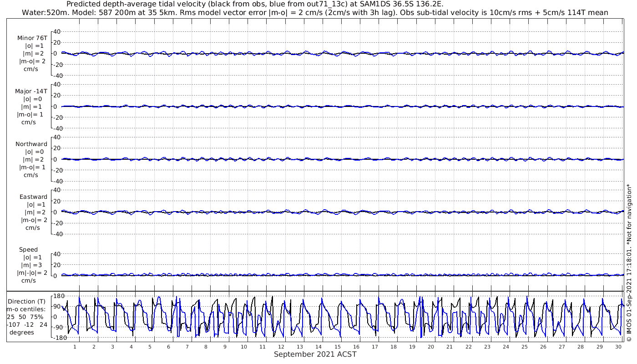The image size is (637, 364).
Task: Click the day '17' date tick label
Action: 375,347
